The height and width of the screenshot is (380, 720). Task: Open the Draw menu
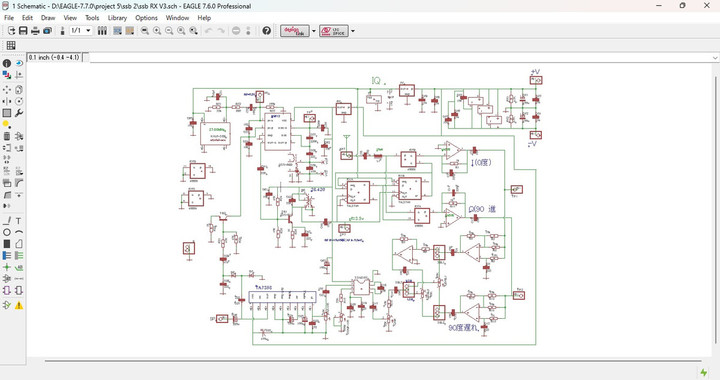(x=48, y=18)
